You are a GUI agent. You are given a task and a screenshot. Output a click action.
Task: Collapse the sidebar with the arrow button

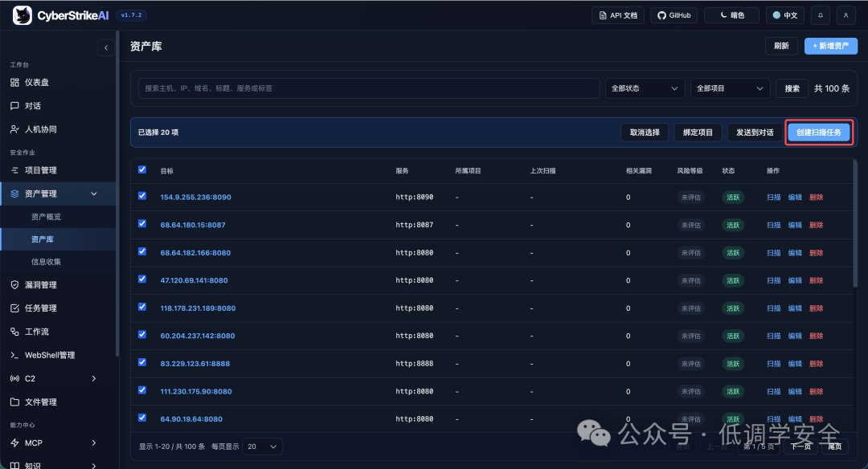click(x=106, y=48)
